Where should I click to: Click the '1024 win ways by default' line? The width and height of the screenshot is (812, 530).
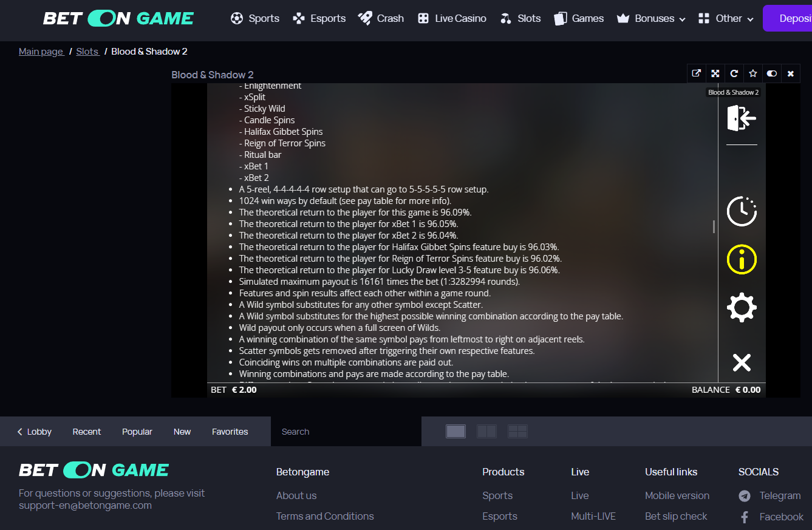(x=345, y=201)
